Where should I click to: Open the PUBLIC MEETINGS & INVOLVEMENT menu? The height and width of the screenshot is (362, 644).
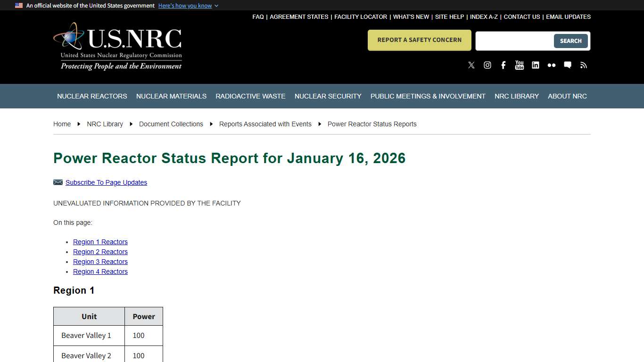428,96
